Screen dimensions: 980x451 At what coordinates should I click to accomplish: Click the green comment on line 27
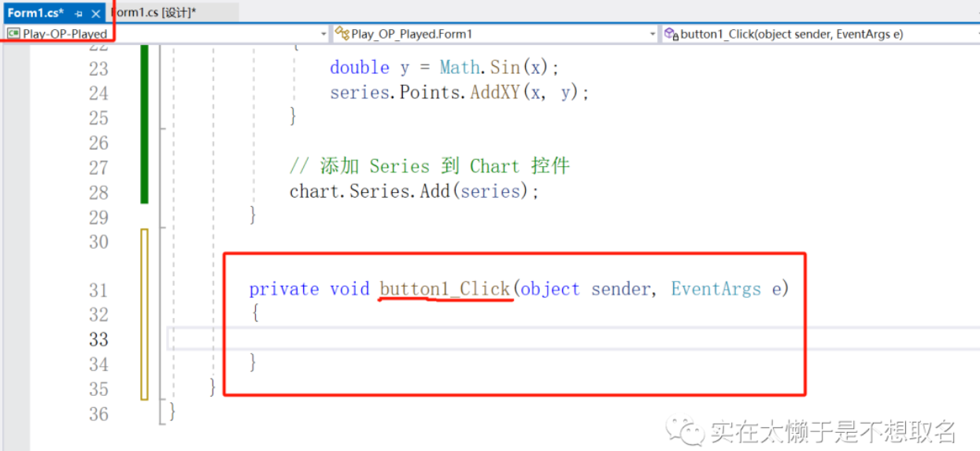[429, 166]
